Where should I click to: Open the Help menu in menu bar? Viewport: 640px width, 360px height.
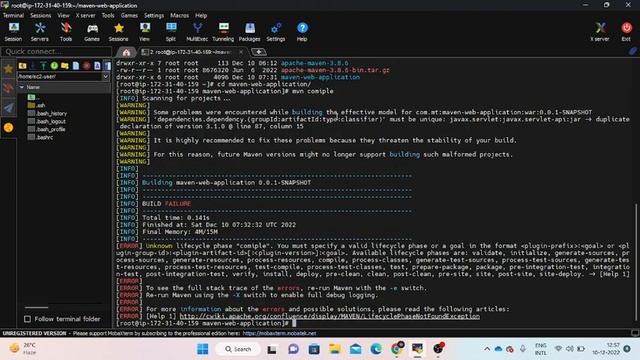tap(201, 16)
